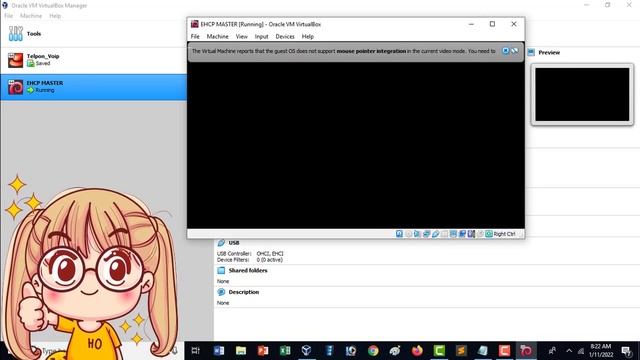Open Microsoft Word from the taskbar

[x=219, y=351]
